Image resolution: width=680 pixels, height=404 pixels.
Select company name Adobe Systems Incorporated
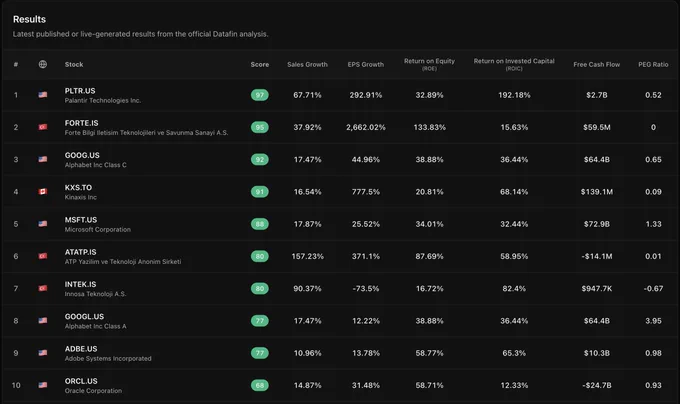pos(108,358)
